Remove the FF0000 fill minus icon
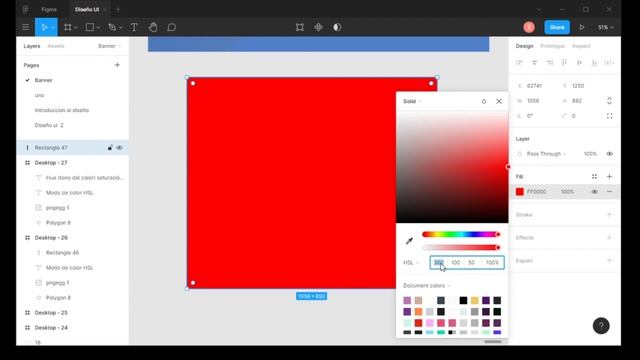 pos(609,191)
